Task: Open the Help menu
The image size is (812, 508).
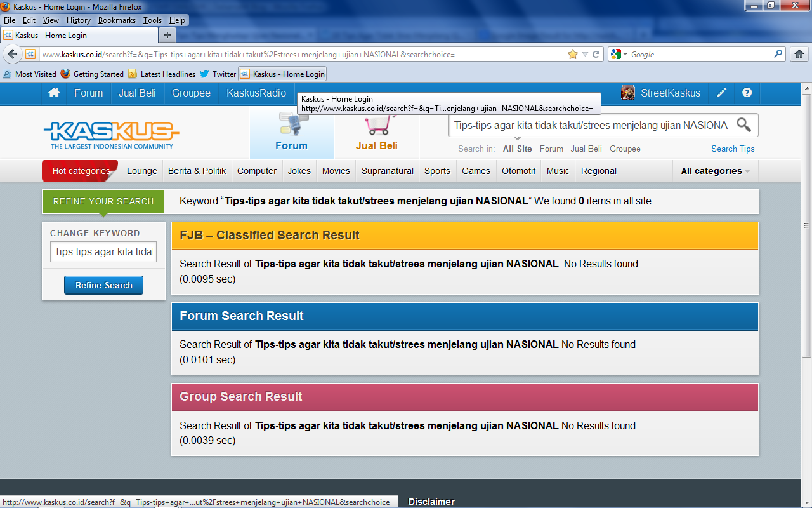Action: coord(177,20)
